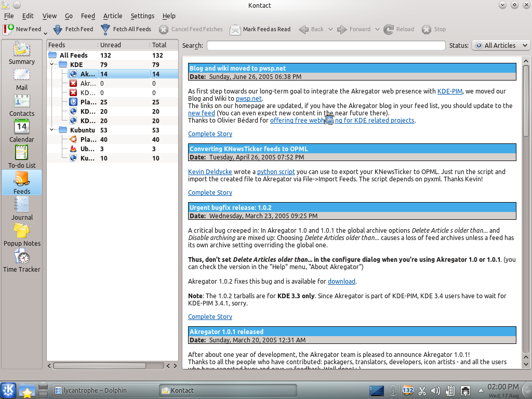Open the New Feed dropdown arrow
This screenshot has width=532, height=399.
46,33
